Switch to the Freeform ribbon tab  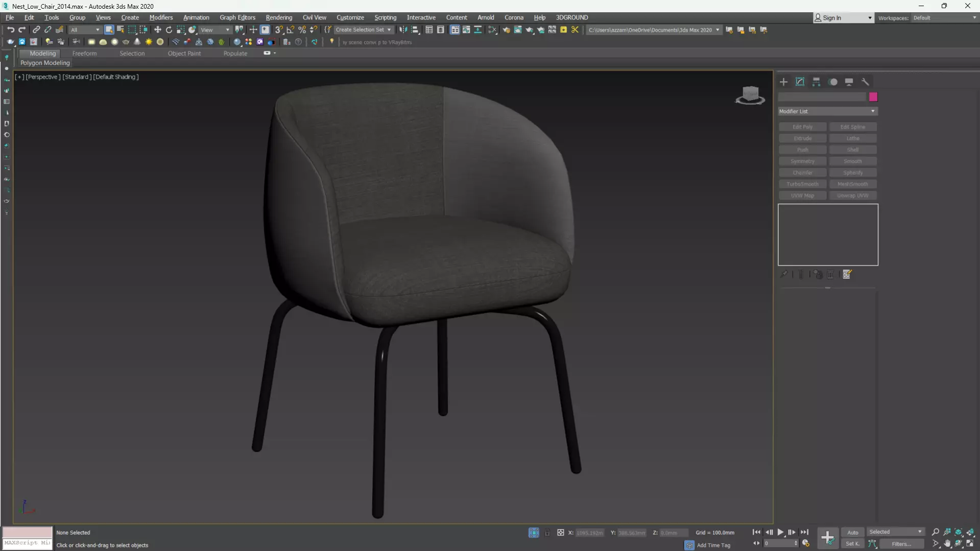tap(84, 53)
